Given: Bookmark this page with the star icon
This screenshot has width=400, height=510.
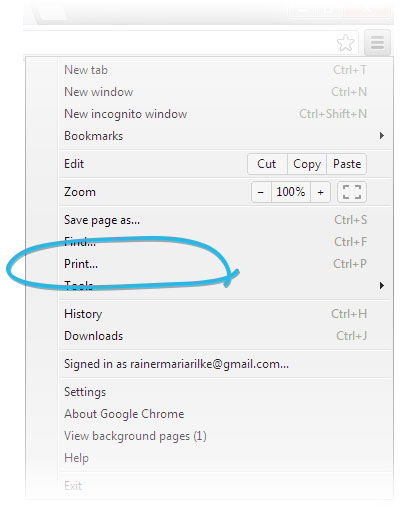Looking at the screenshot, I should pyautogui.click(x=345, y=43).
